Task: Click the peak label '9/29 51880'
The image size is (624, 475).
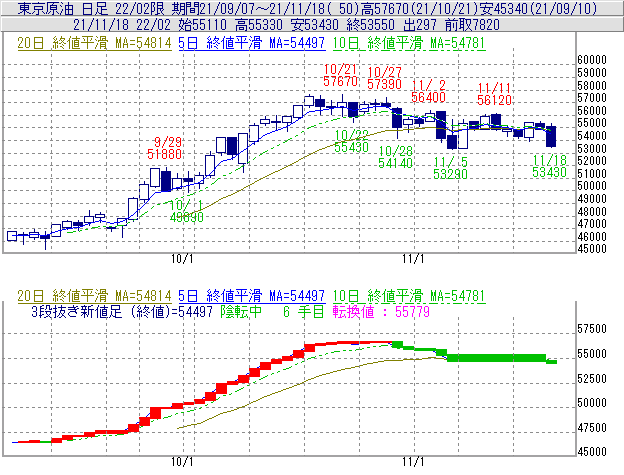Action: pyautogui.click(x=164, y=148)
